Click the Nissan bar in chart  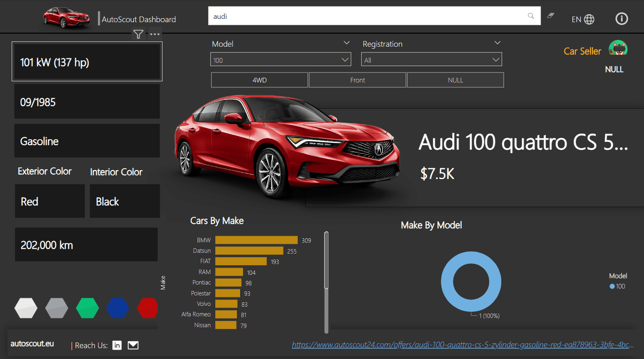point(226,325)
